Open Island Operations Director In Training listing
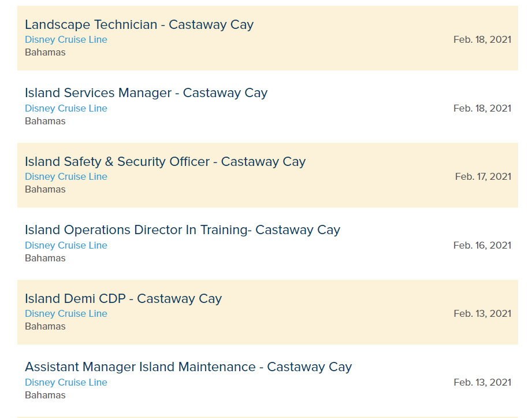Screen dimensions: 532x418 [182, 230]
